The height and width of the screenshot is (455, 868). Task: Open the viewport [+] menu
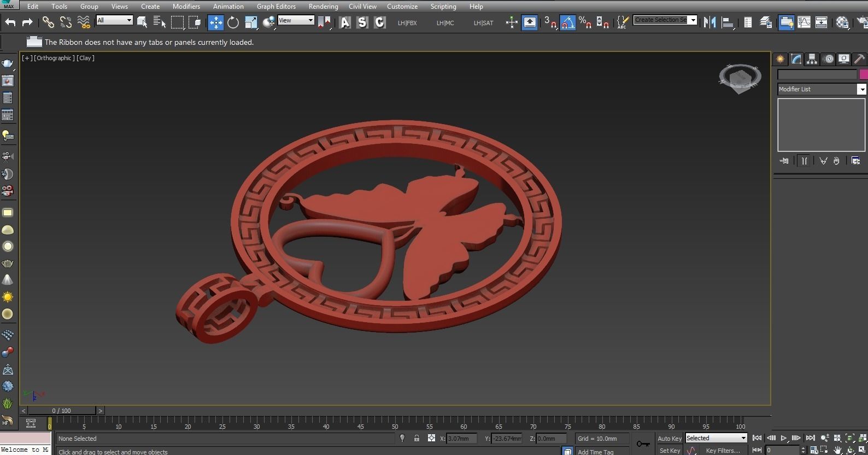click(26, 58)
